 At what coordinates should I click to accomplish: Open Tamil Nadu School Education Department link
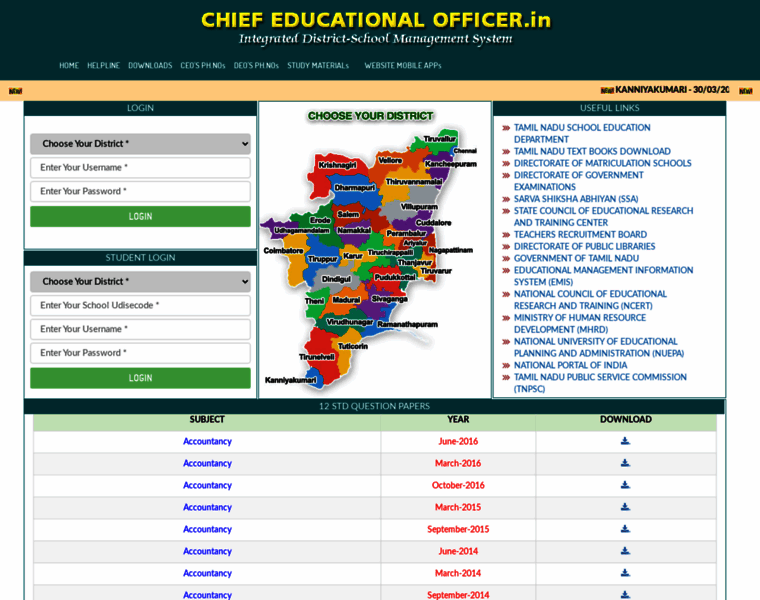tap(582, 133)
